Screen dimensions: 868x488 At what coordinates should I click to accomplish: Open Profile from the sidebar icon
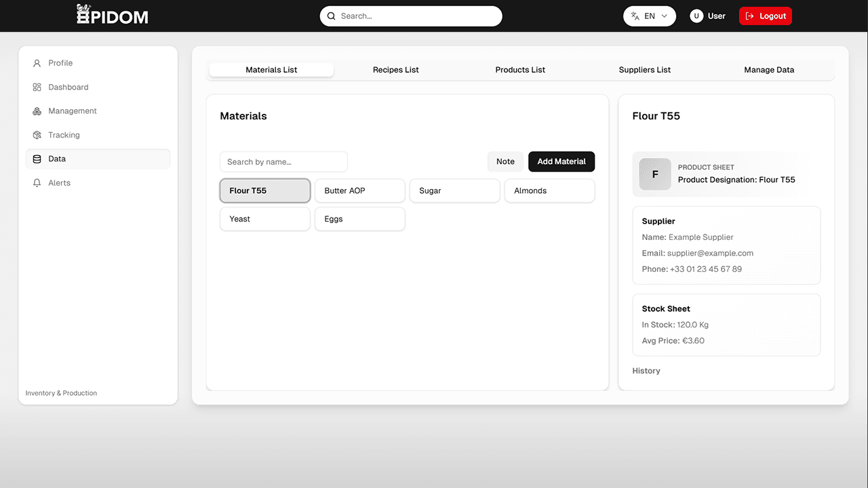[x=36, y=62]
